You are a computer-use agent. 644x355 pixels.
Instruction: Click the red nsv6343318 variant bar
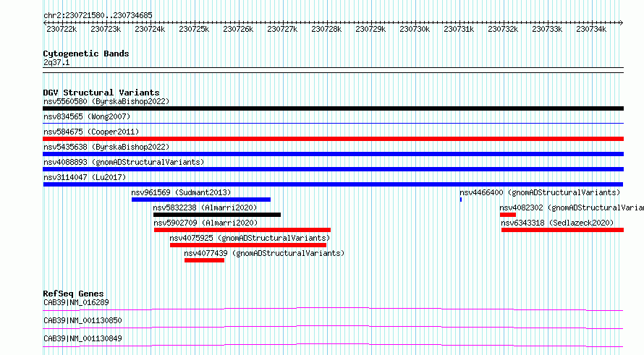coord(563,230)
